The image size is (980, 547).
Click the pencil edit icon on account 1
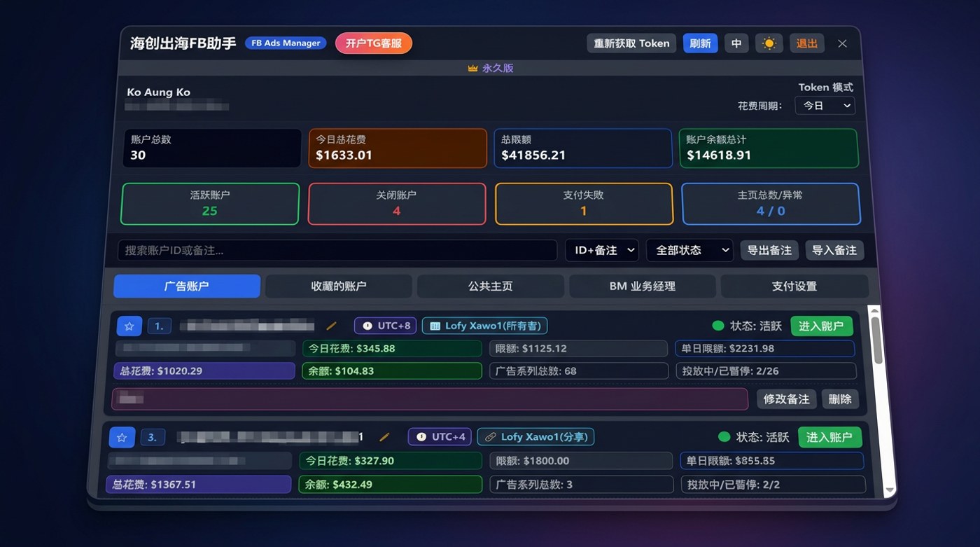[x=332, y=326]
